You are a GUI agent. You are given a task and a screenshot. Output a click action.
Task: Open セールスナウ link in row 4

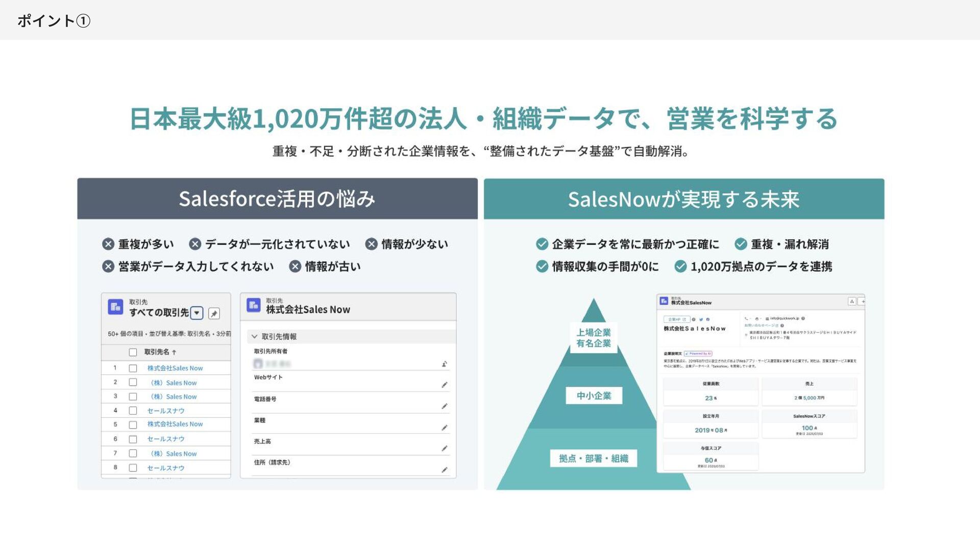[166, 411]
